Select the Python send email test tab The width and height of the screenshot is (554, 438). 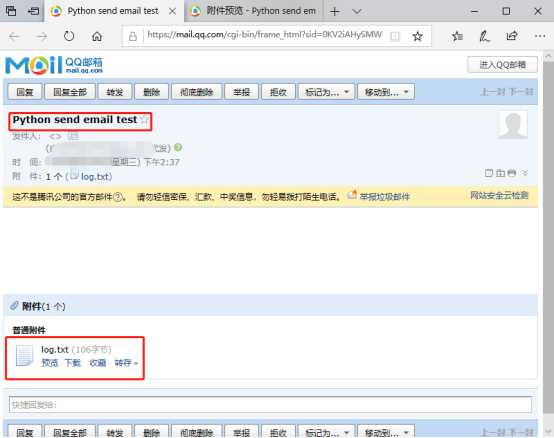[x=113, y=11]
